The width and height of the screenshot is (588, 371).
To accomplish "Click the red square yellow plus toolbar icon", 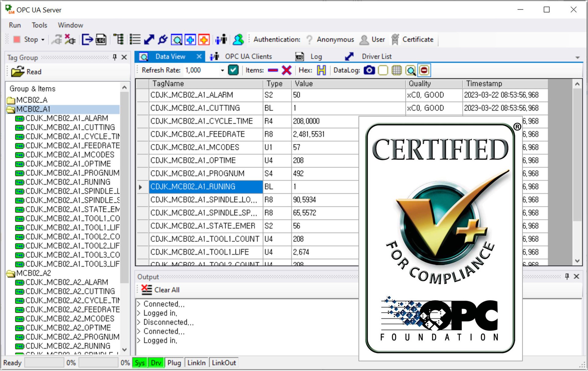I will point(204,39).
